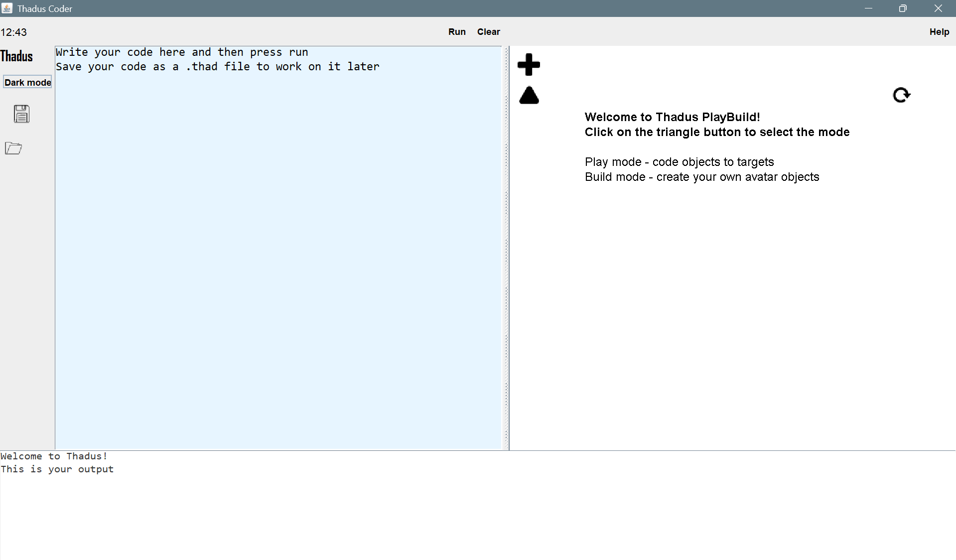
Task: Click the 12:43 clock display
Action: click(14, 32)
